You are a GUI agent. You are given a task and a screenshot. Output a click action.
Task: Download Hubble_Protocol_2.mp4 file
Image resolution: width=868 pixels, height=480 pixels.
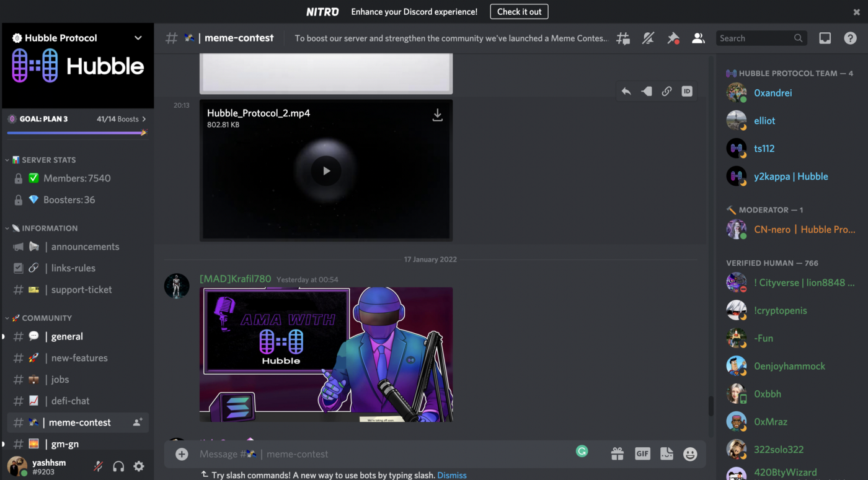click(437, 115)
